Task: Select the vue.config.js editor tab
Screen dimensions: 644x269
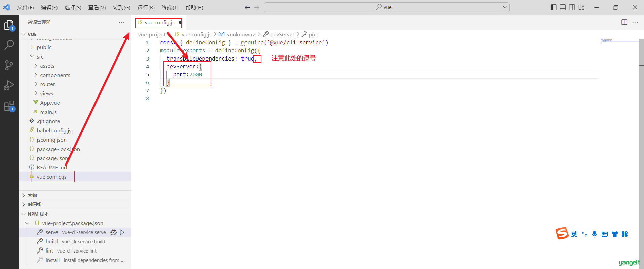Action: pos(159,22)
